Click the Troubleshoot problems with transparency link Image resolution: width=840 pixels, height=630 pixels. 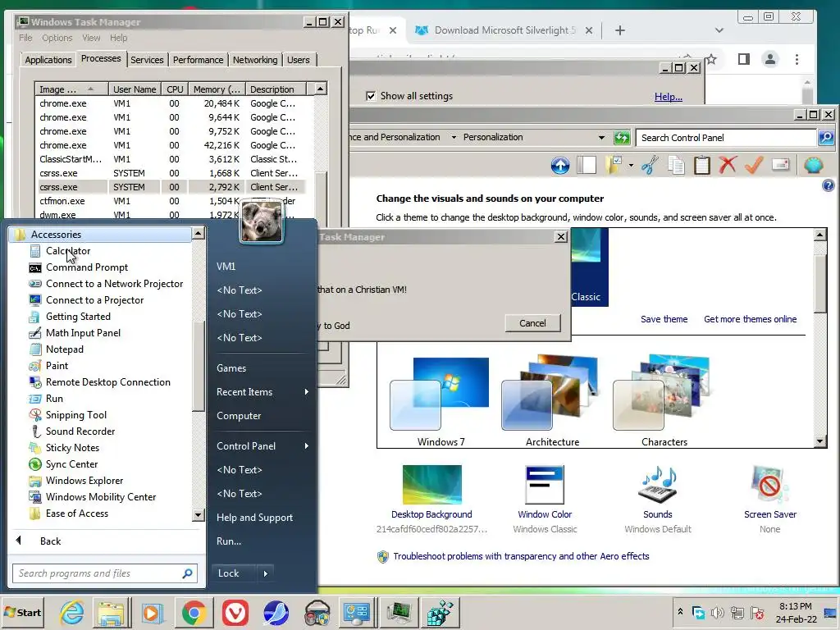coord(521,556)
